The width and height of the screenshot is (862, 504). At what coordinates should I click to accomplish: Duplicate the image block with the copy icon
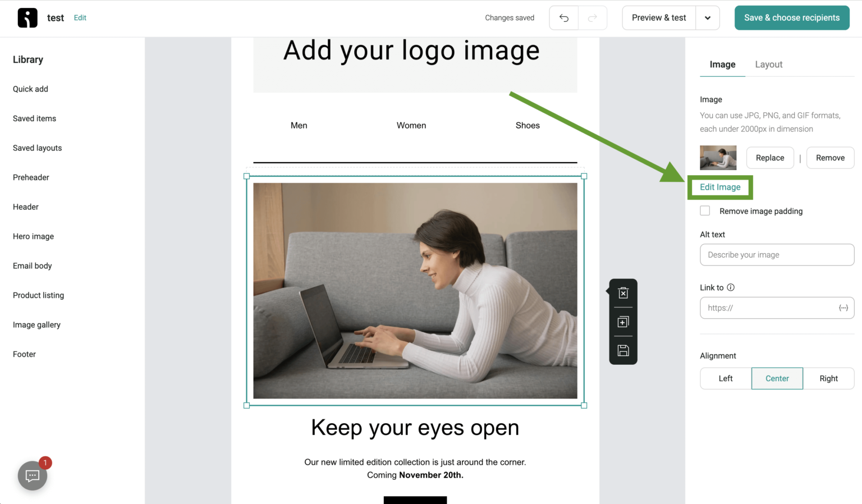pyautogui.click(x=622, y=322)
